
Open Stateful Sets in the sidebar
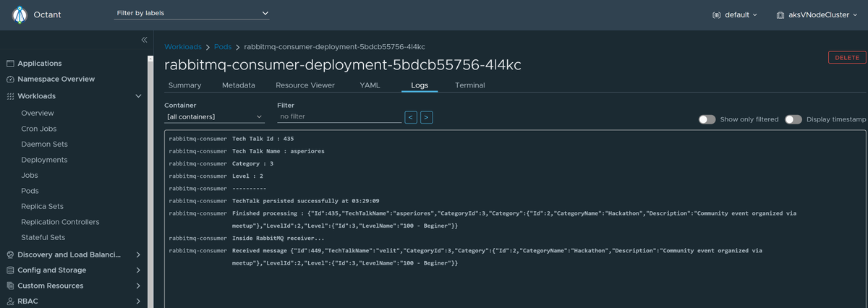[43, 238]
